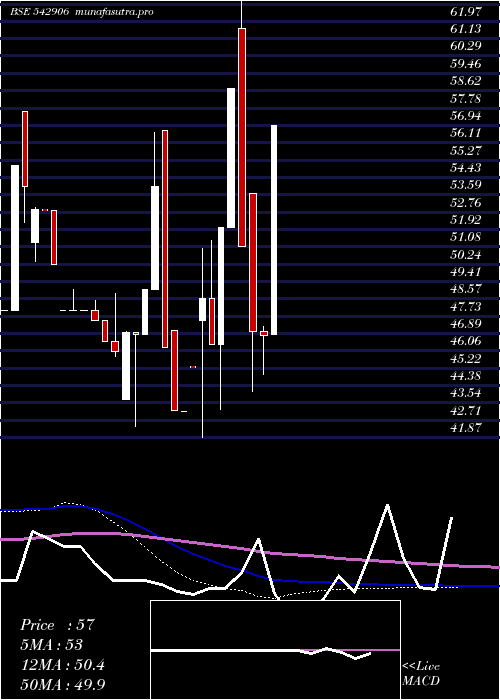500x700 pixels.
Task: Click price axis label 46.06
Action: pyautogui.click(x=466, y=342)
